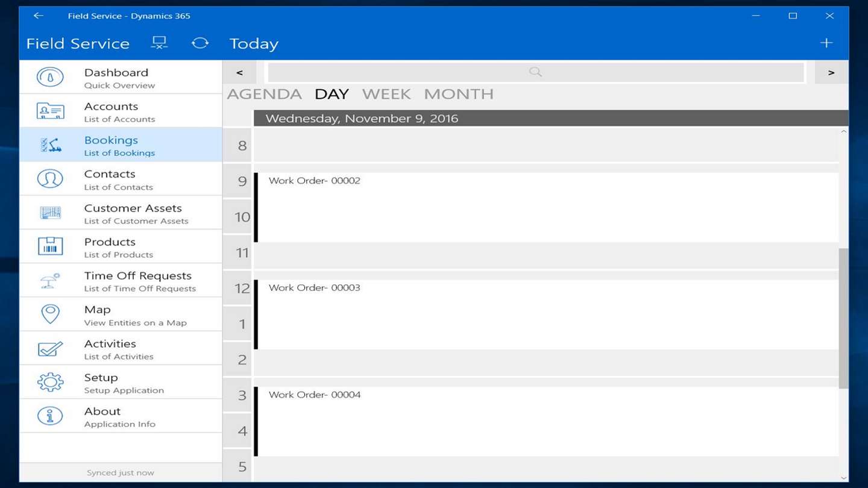The height and width of the screenshot is (488, 868).
Task: Click 'Application Info' subtitle
Action: point(120,424)
